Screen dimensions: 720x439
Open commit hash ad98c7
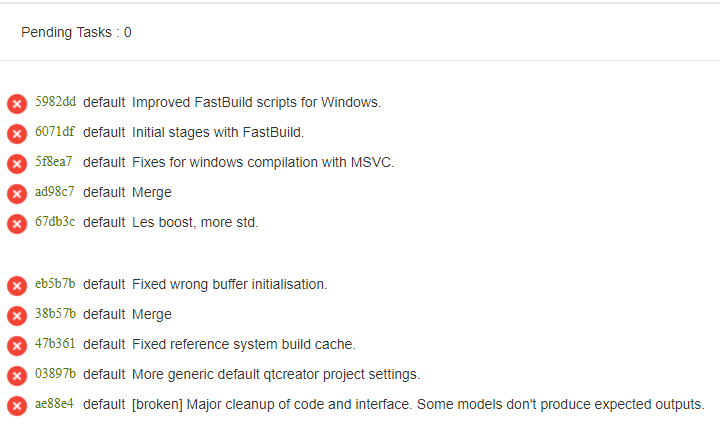55,191
